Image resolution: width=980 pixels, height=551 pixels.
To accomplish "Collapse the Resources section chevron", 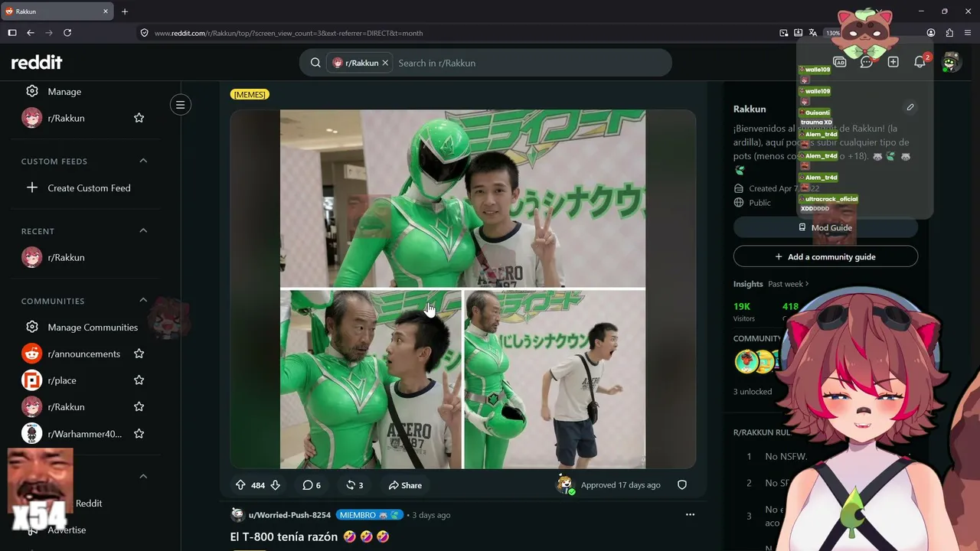I will click(143, 476).
